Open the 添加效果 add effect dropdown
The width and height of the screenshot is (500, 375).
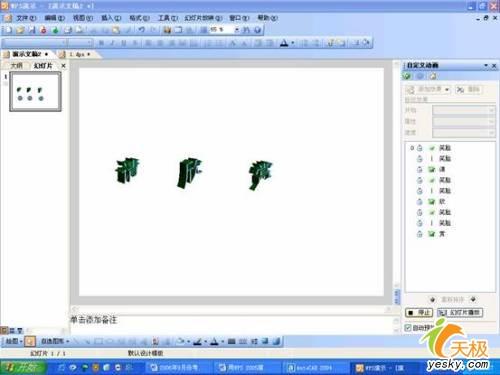tap(428, 89)
